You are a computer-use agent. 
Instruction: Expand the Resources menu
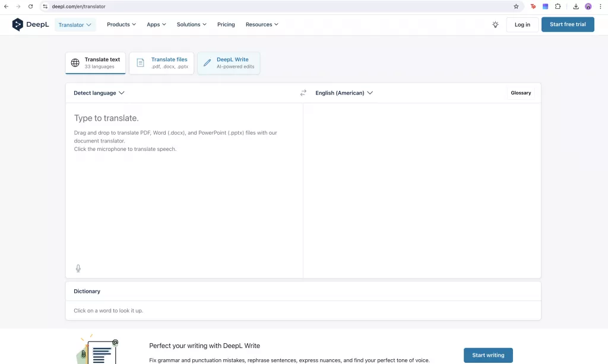tap(262, 24)
